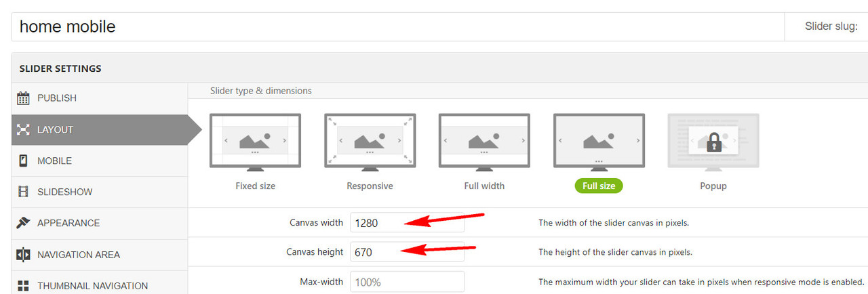Click the 'Slider slug:' label

pos(831,26)
